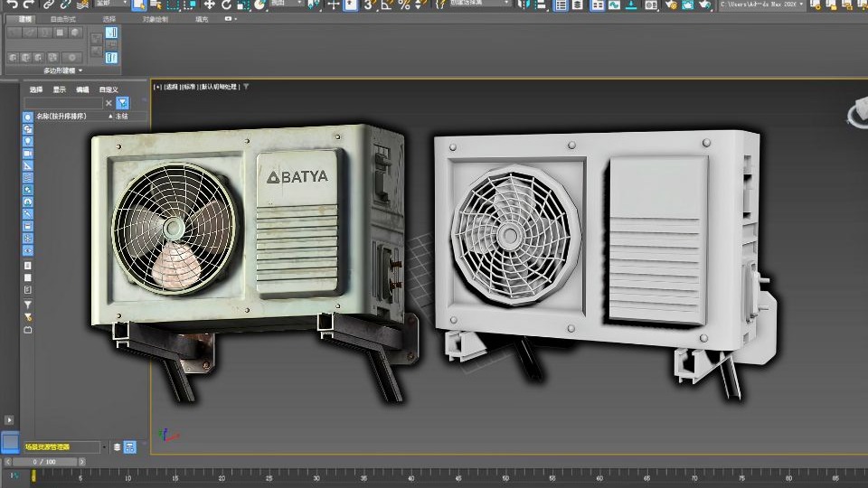Toggle display of hidden objects eye icon

(x=28, y=250)
